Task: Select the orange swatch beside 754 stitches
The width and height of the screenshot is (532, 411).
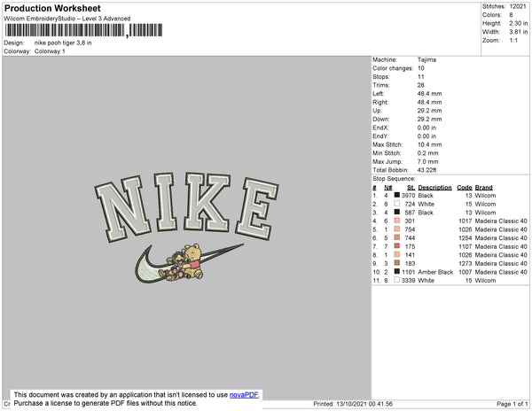Action: 396,229
